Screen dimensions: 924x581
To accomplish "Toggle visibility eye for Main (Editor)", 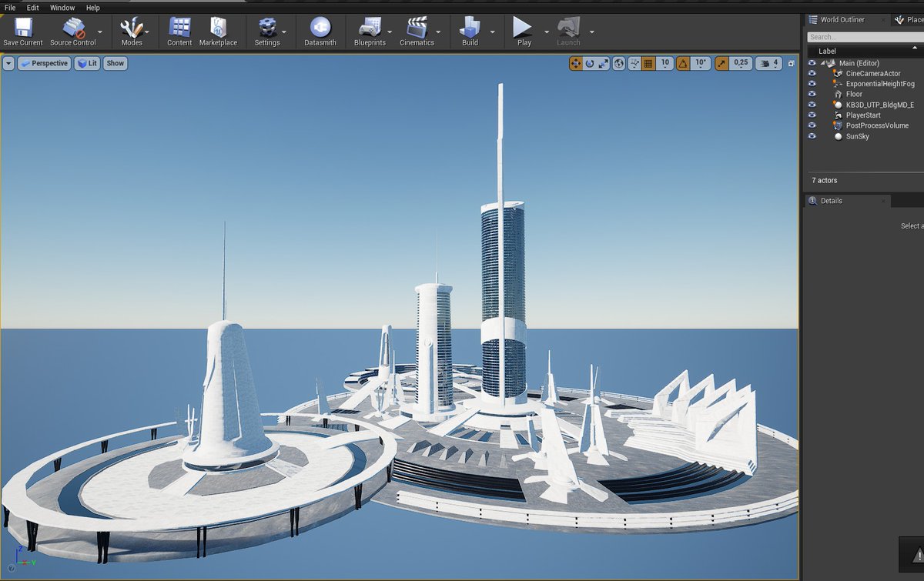I will pos(812,63).
